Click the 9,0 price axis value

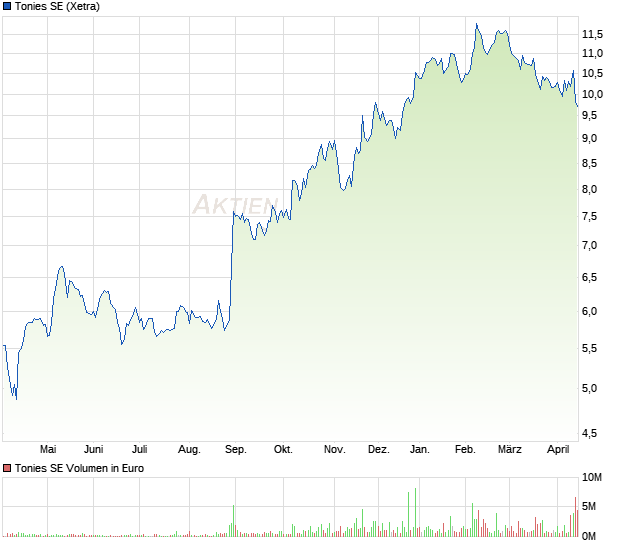590,138
